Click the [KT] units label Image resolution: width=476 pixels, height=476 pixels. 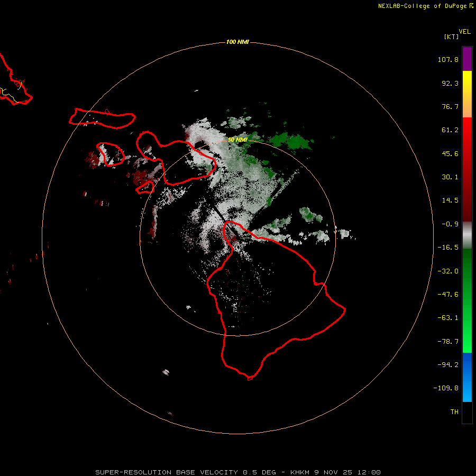(451, 36)
